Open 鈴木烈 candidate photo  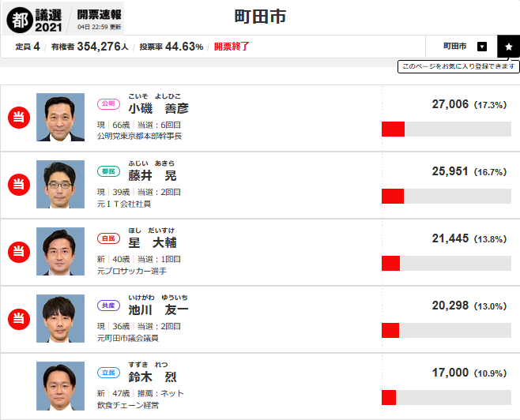tap(60, 386)
